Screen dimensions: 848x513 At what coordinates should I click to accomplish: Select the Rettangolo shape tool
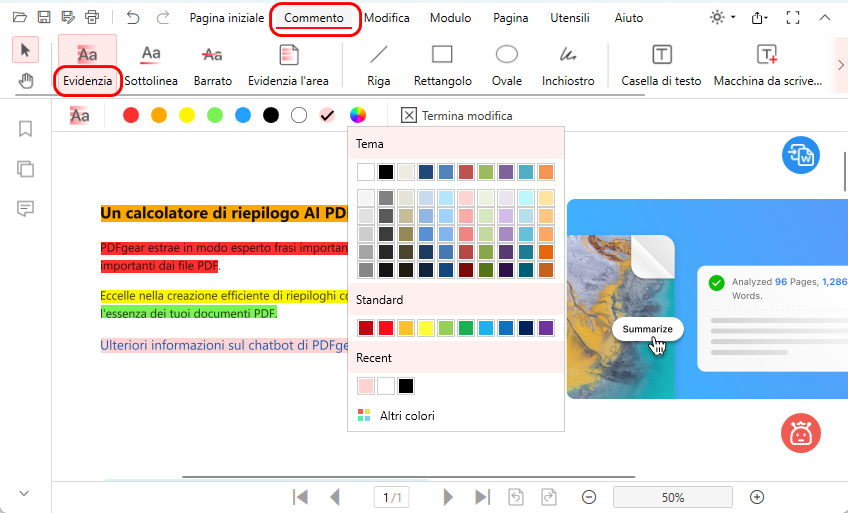point(442,66)
